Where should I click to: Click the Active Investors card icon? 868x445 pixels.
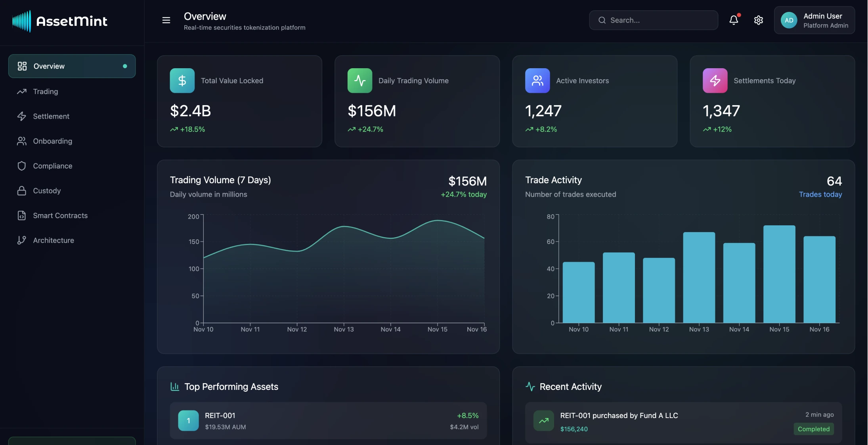tap(537, 80)
